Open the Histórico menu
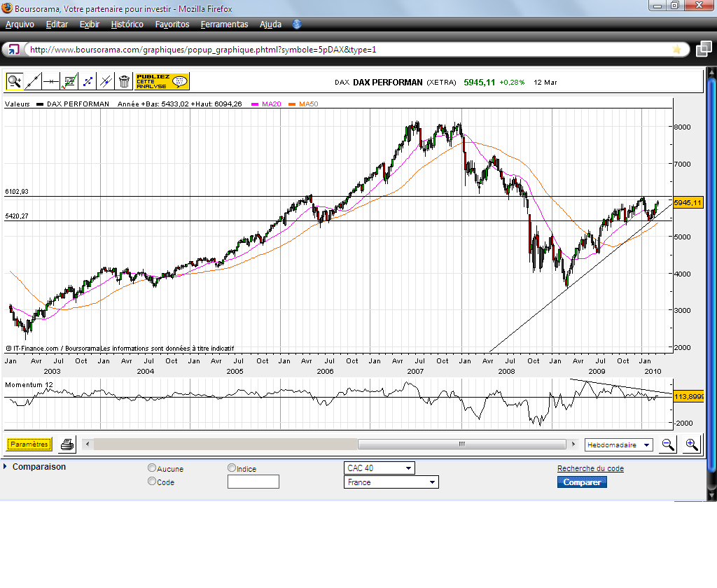 (x=127, y=24)
